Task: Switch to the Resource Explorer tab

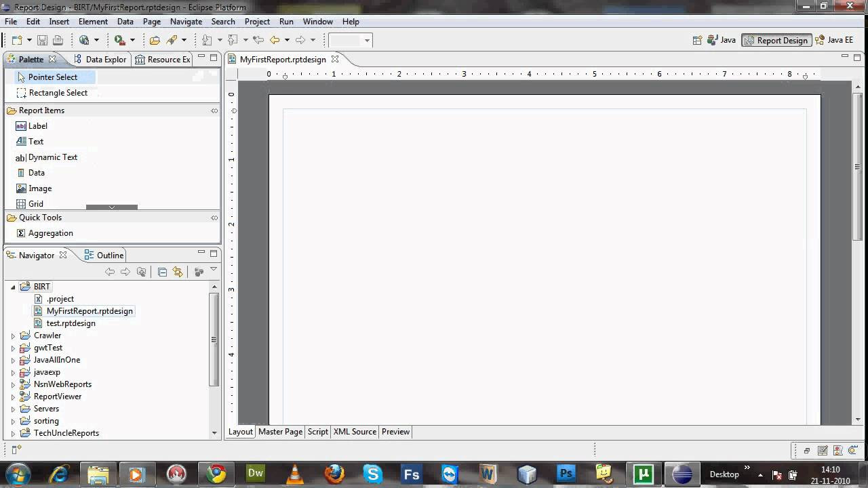Action: [x=163, y=60]
